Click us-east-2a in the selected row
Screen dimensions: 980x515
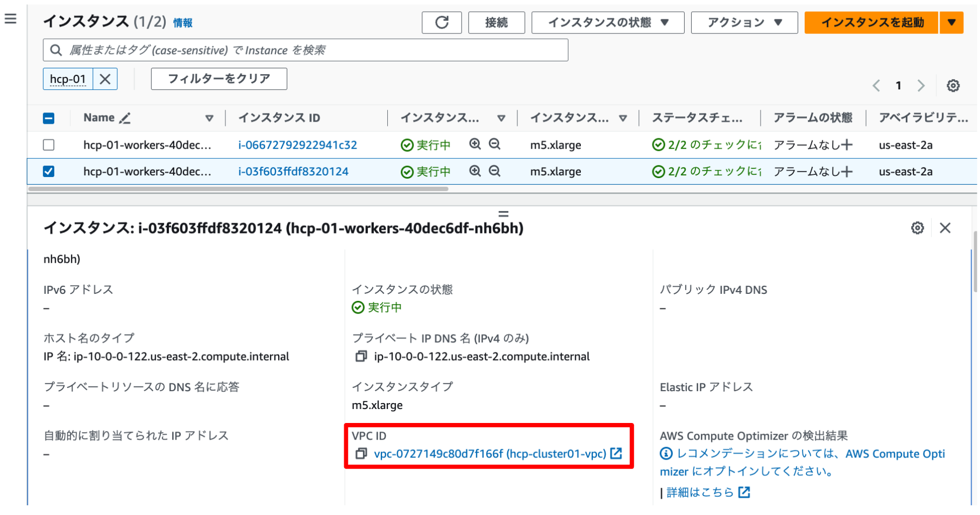pos(906,172)
